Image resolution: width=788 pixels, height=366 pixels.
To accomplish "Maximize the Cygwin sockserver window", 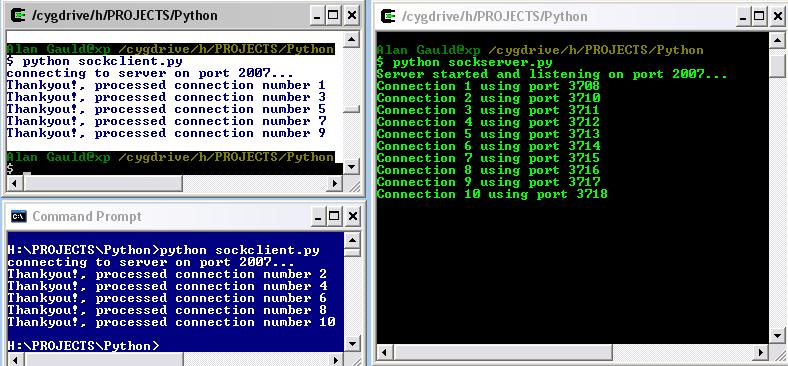I will (x=759, y=17).
